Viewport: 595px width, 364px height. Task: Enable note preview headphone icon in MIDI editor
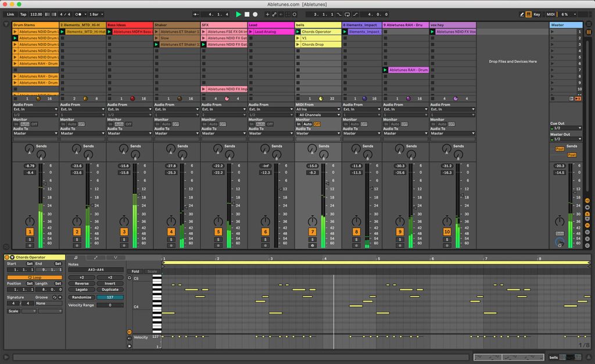click(x=129, y=277)
